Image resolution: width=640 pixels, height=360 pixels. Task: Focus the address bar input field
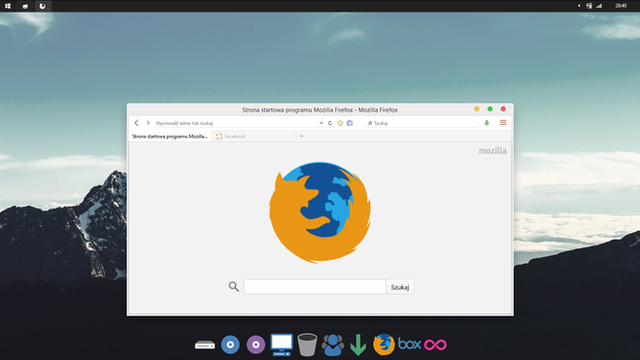(236, 123)
